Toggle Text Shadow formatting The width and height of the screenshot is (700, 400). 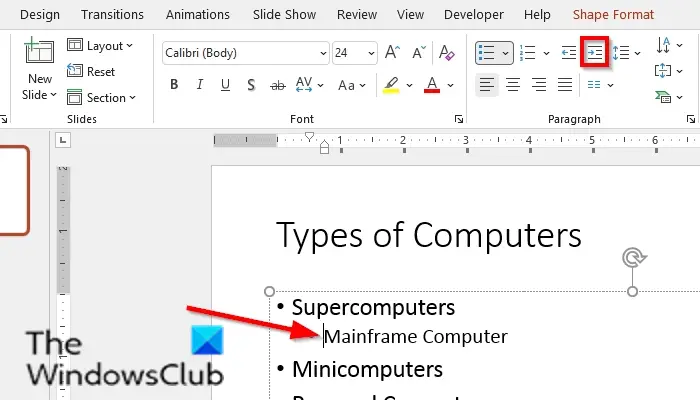click(251, 84)
